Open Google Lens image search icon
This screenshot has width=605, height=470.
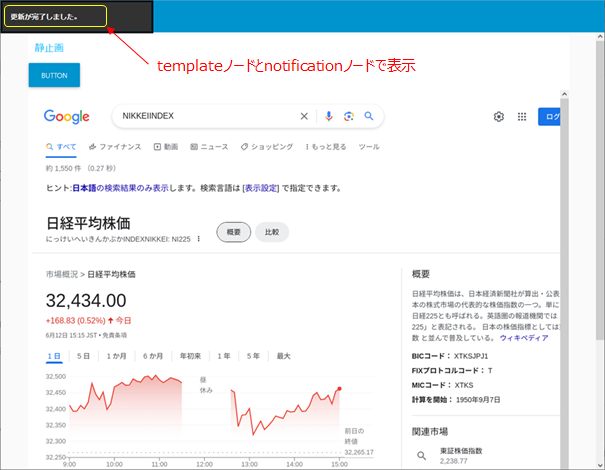point(349,116)
